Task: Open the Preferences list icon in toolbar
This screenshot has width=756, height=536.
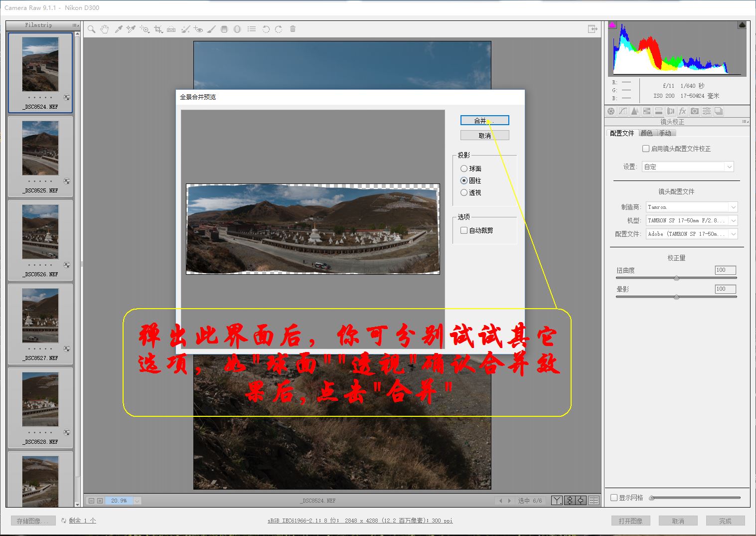Action: (252, 29)
